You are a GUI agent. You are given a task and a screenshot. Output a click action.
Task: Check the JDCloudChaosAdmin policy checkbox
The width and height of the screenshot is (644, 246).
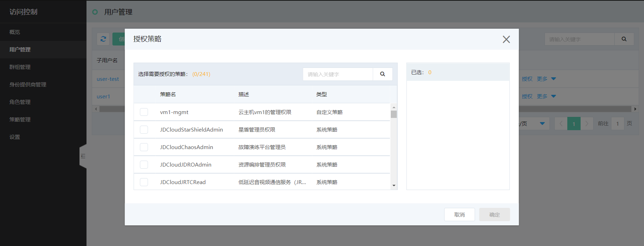click(144, 147)
